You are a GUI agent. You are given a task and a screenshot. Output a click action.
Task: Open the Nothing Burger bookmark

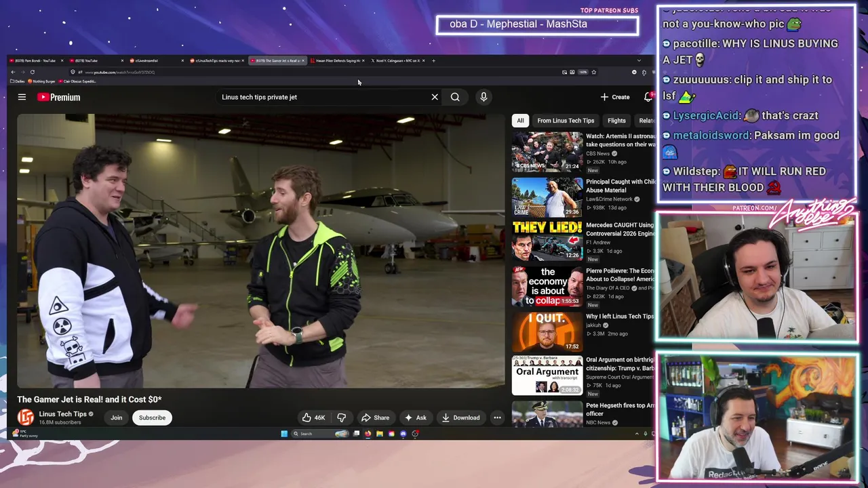coord(42,81)
